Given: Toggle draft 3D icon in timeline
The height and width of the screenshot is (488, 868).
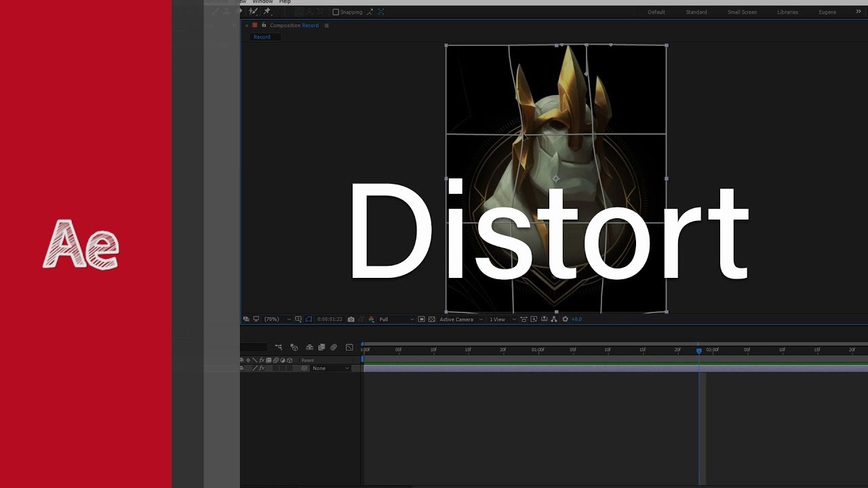Looking at the screenshot, I should 294,347.
